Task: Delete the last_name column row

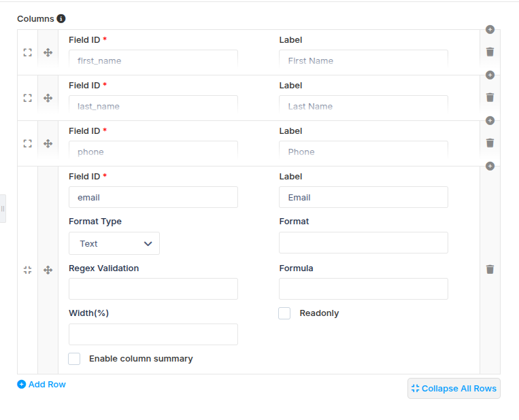Action: click(490, 98)
